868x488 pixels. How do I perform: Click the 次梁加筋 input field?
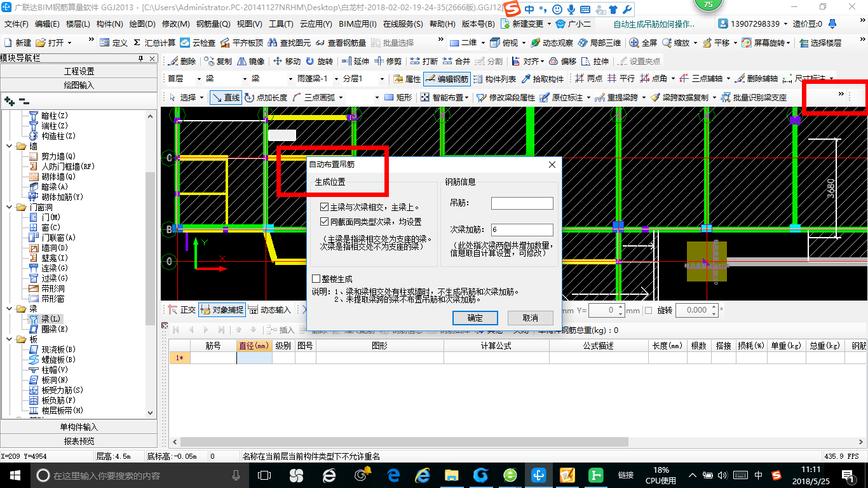522,230
